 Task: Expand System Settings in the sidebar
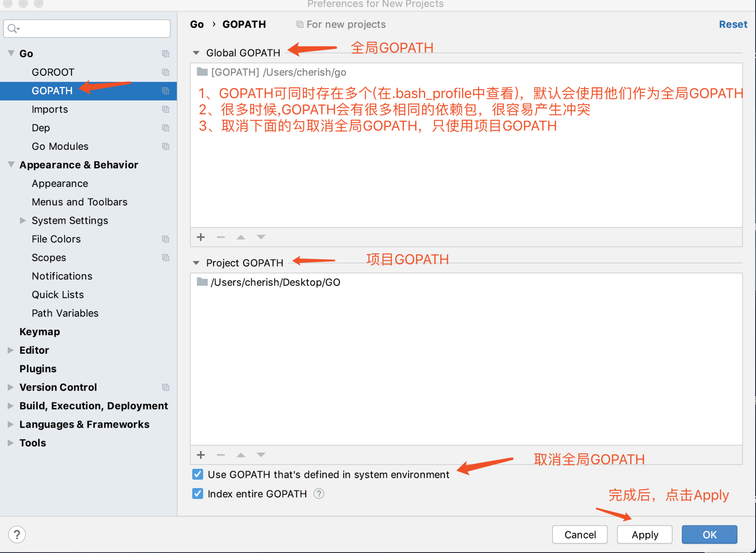[23, 221]
